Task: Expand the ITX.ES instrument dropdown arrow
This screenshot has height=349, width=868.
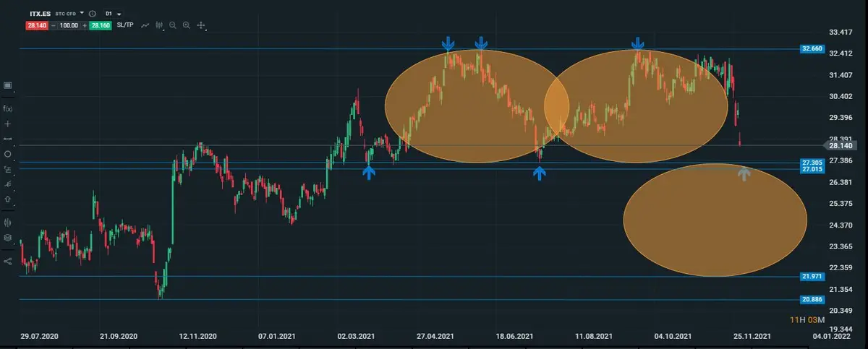Action: pos(82,14)
